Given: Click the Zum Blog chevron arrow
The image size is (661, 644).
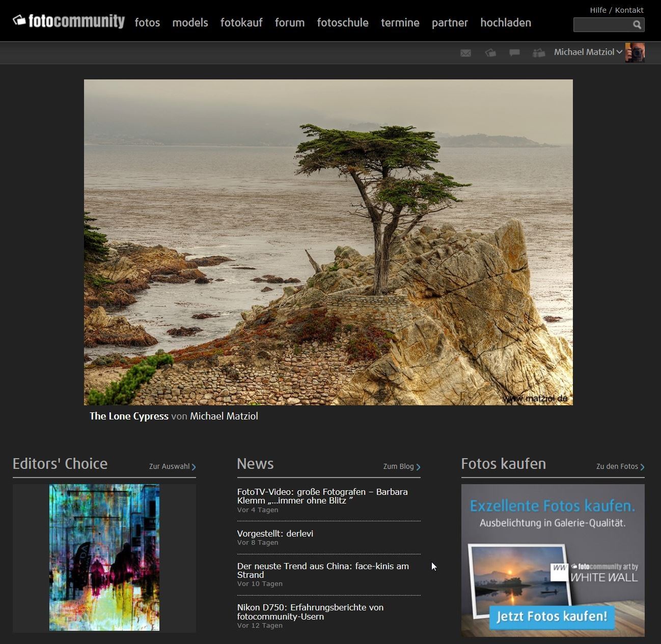Looking at the screenshot, I should click(x=418, y=467).
